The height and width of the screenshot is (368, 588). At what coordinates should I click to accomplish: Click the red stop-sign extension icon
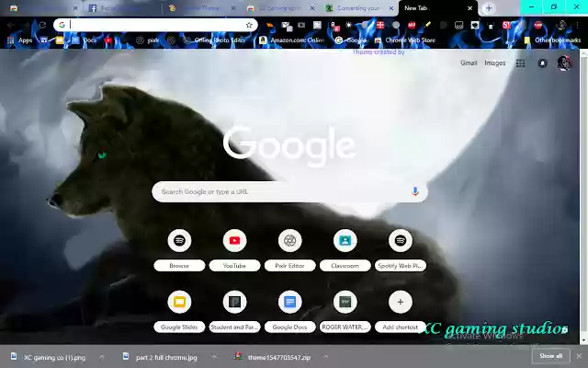point(538,25)
